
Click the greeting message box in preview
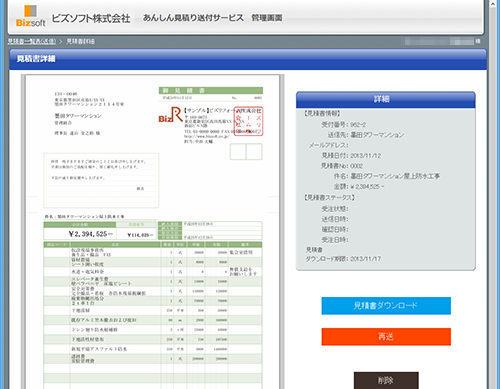pos(101,180)
